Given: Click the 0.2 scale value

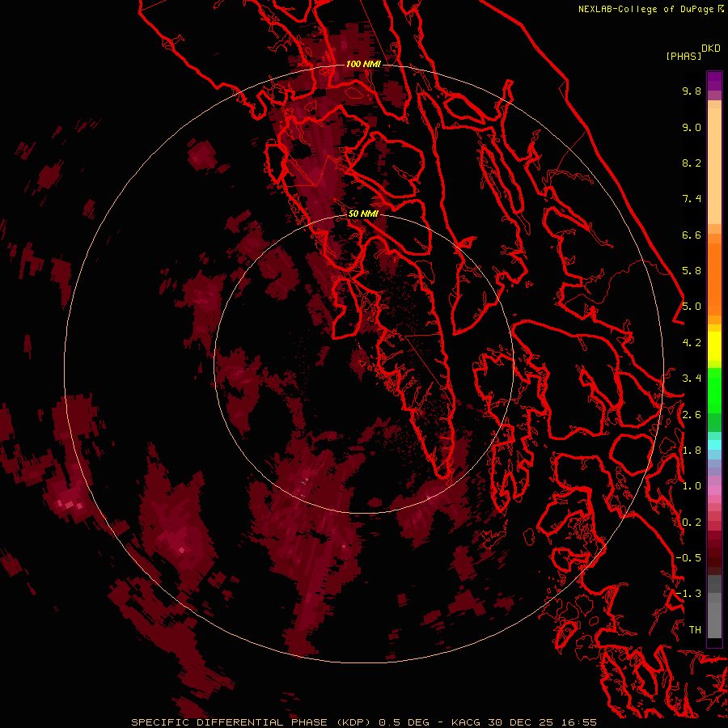Looking at the screenshot, I should (x=692, y=523).
